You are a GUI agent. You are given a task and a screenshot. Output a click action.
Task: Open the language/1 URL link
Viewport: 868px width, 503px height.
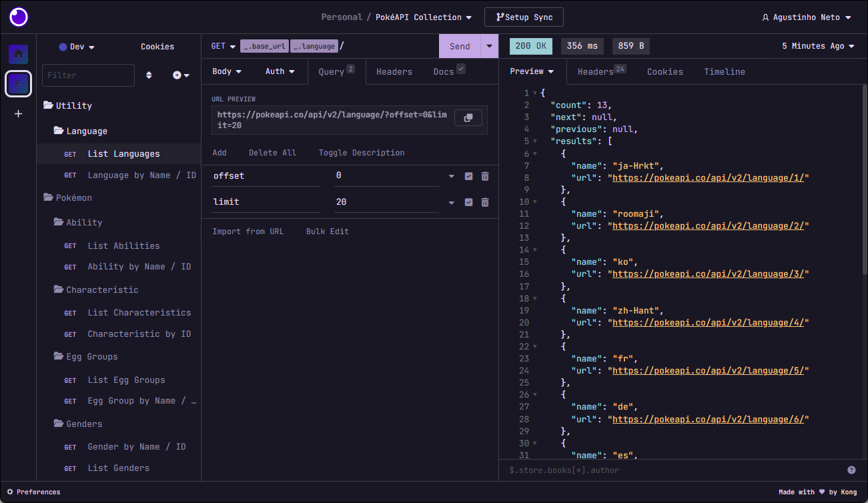pyautogui.click(x=708, y=177)
